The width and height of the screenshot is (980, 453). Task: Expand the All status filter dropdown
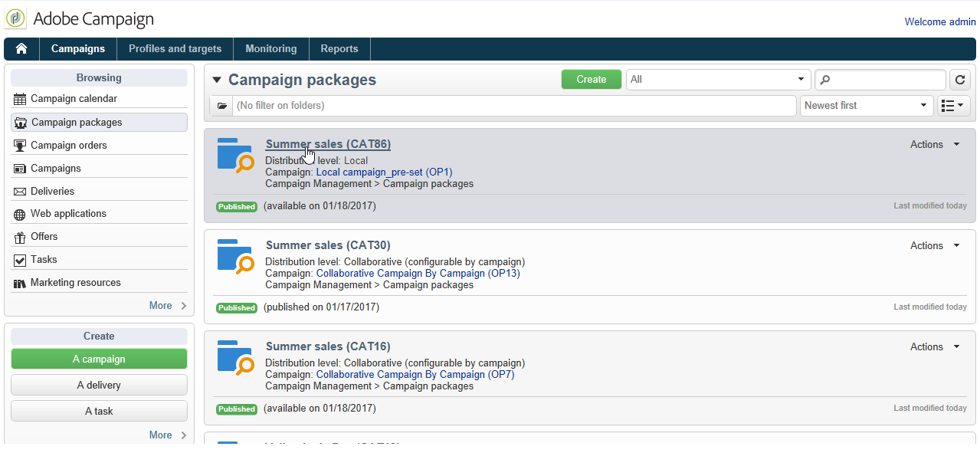718,80
